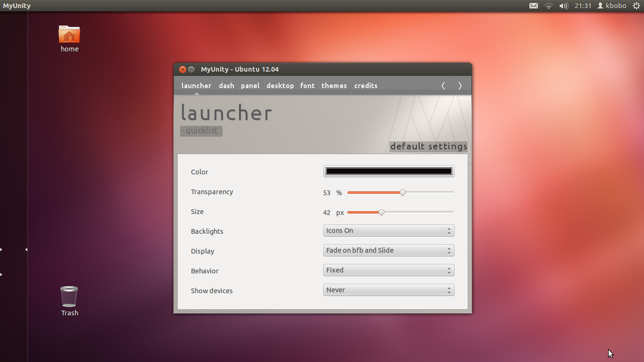644x362 pixels.
Task: Switch to the launcher tab
Action: [196, 86]
